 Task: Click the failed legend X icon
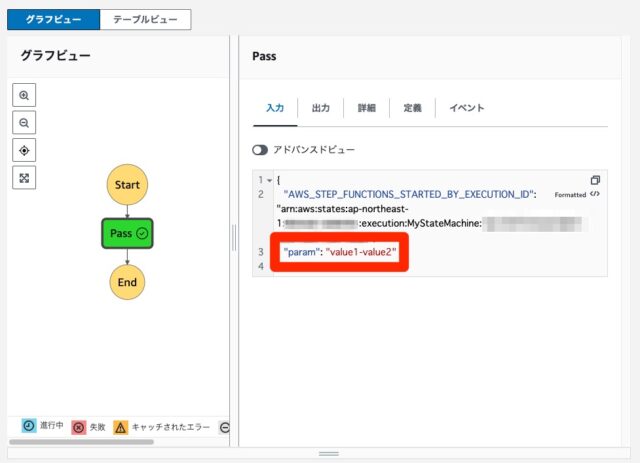coord(78,427)
